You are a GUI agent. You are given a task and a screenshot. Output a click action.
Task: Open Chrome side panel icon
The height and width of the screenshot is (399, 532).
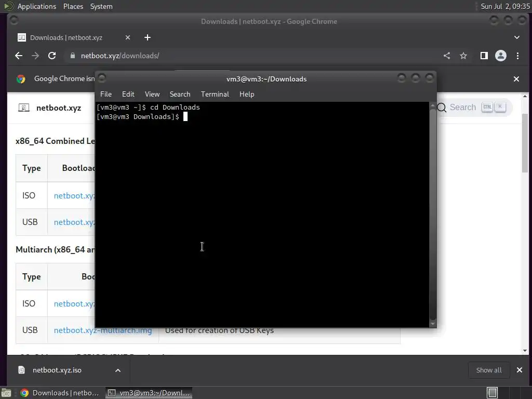point(484,56)
